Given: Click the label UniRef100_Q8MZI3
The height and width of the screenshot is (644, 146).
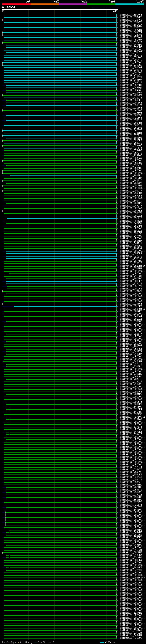Looking at the screenshot, I should coord(131,379).
